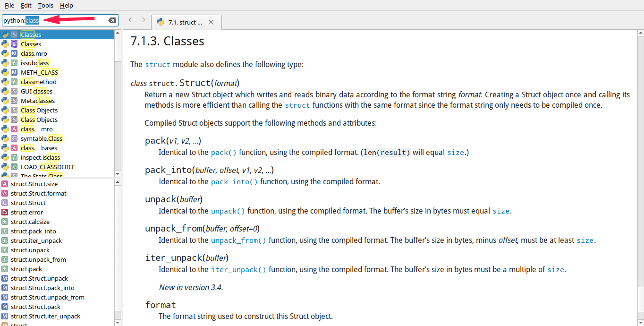Go forward in navigation history

coord(144,20)
